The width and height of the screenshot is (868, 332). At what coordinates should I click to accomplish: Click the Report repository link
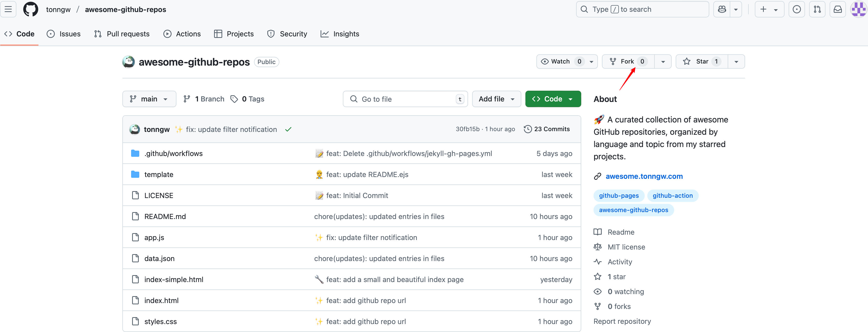[622, 321]
